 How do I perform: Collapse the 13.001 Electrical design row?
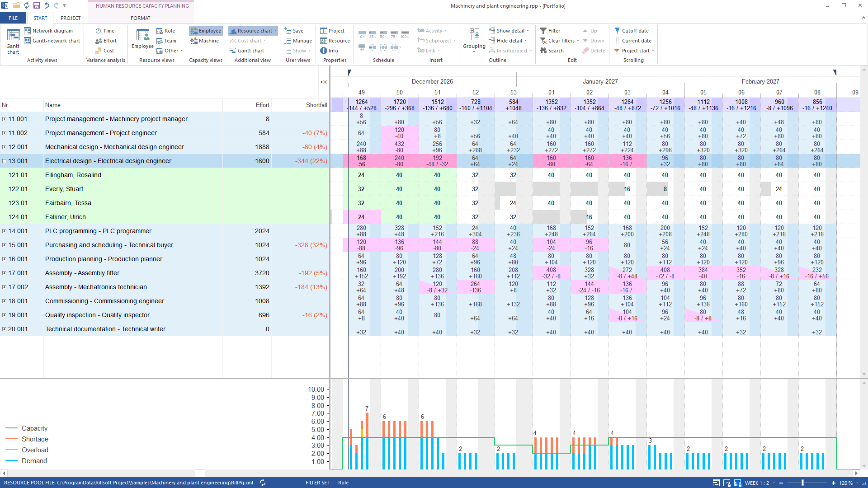[4, 161]
